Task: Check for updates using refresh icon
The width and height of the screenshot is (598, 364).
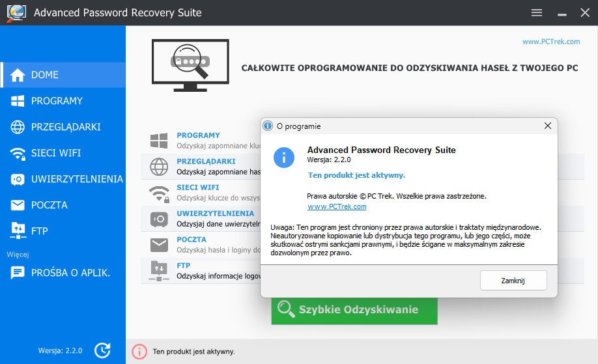Action: click(102, 350)
